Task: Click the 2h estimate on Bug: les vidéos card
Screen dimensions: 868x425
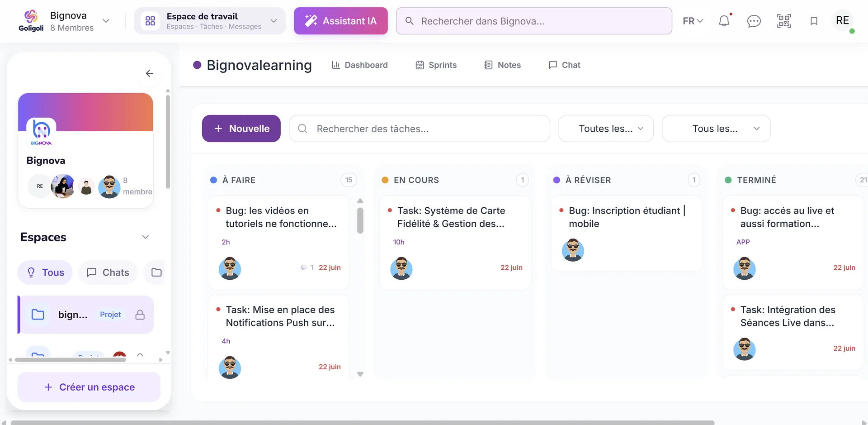Action: tap(226, 242)
